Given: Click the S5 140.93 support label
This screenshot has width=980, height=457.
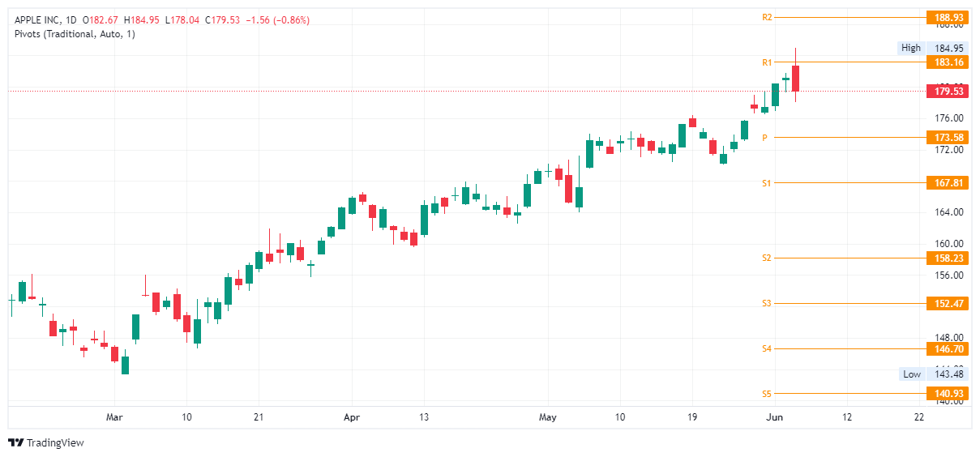Looking at the screenshot, I should (x=948, y=394).
